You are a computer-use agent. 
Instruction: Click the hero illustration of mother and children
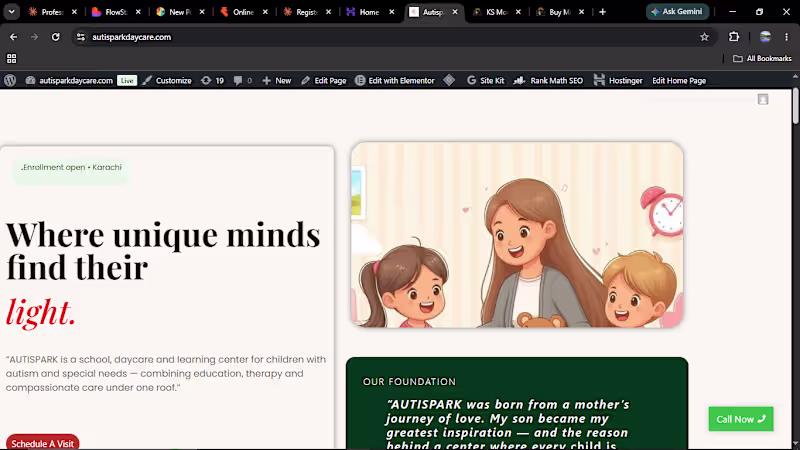coord(517,235)
